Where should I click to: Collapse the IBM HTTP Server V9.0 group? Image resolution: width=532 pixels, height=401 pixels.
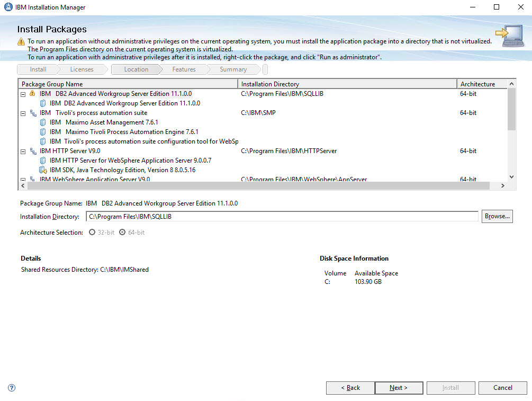(22, 151)
